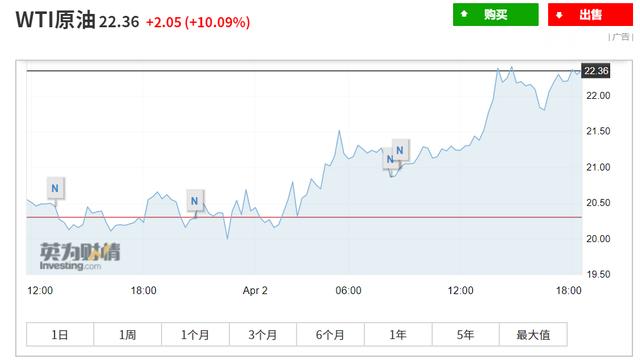Open the 5年 range view
This screenshot has width=640, height=360.
[465, 335]
